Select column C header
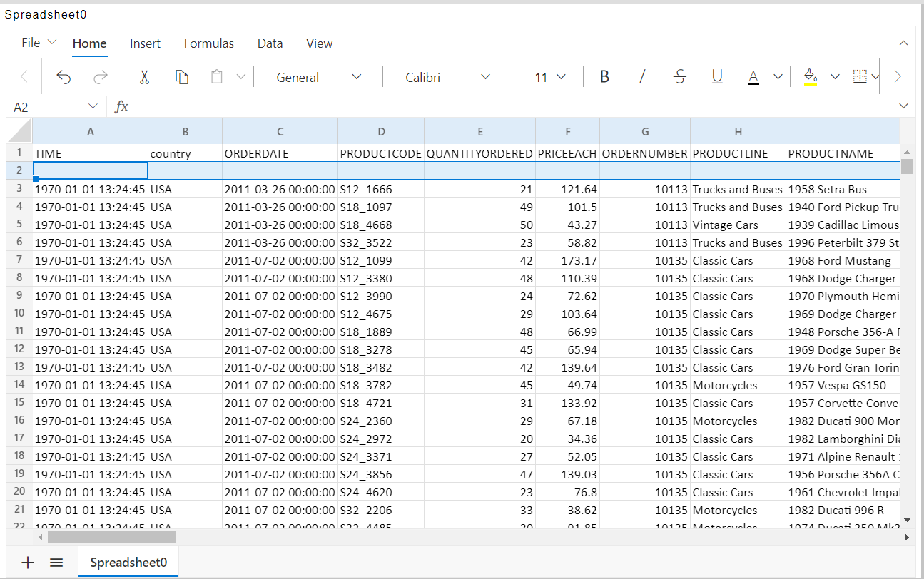Viewport: 924px width, 579px height. coord(280,131)
